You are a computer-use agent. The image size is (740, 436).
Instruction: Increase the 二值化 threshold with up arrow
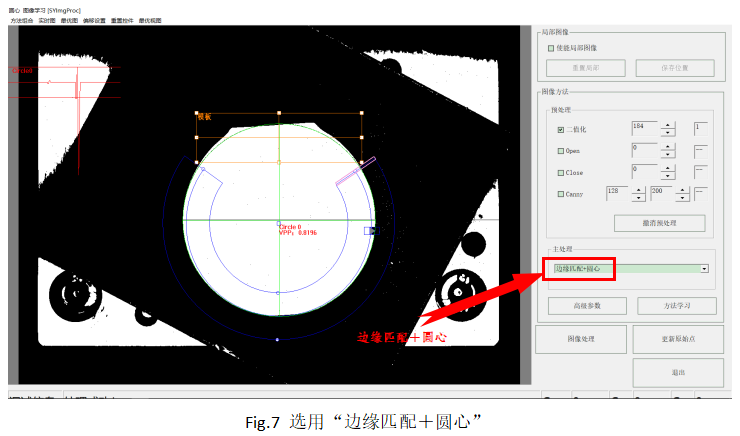pos(668,124)
